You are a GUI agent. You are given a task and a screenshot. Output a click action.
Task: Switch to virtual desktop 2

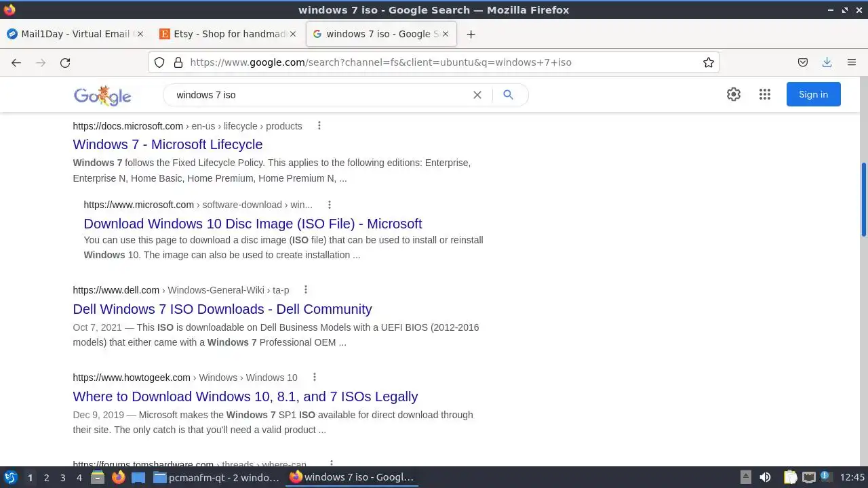[46, 478]
